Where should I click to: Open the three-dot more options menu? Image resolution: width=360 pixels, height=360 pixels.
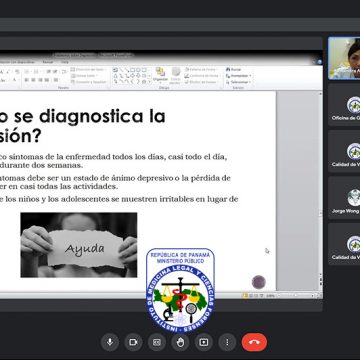[x=227, y=342]
